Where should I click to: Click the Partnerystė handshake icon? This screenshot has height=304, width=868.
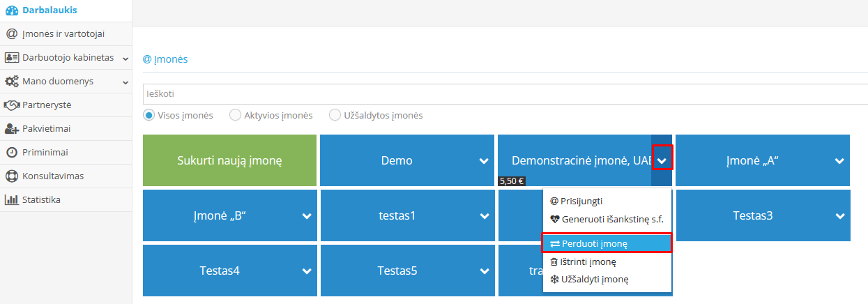pos(12,105)
